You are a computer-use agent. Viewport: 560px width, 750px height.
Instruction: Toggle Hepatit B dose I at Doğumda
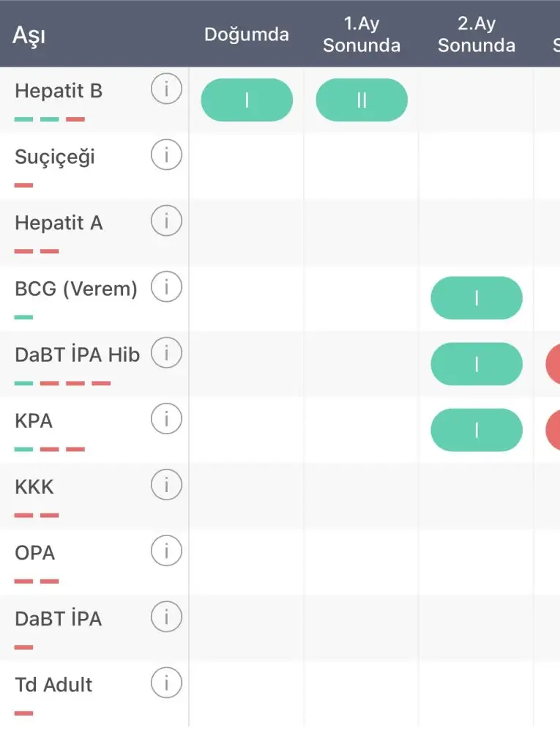point(247,100)
